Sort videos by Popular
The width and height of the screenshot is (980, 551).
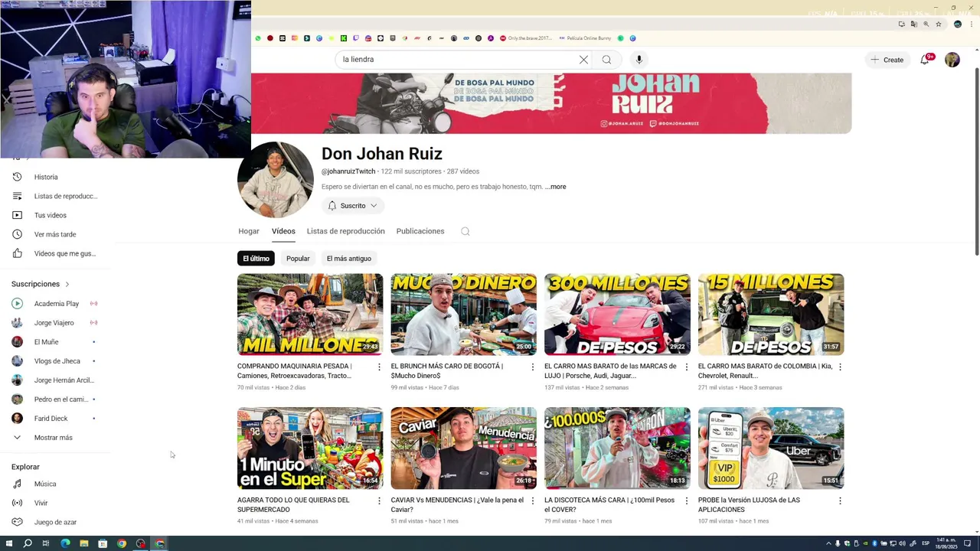tap(298, 259)
